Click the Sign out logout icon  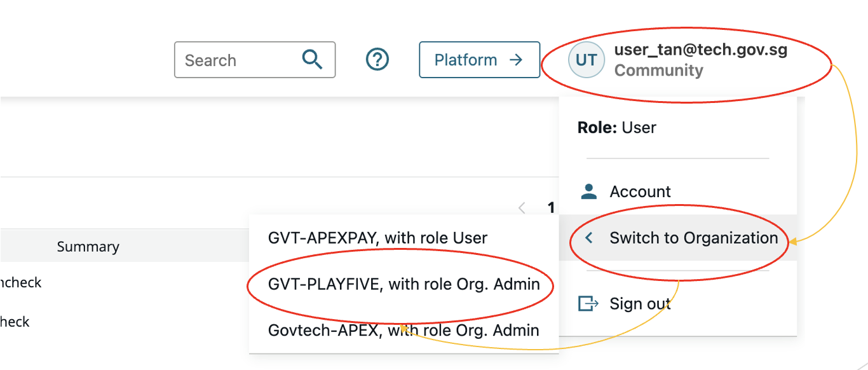coord(589,304)
